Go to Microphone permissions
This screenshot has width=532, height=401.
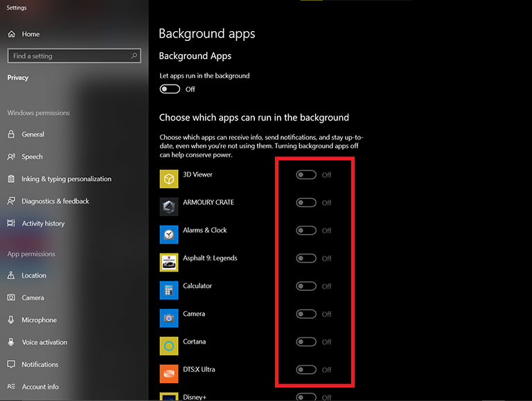pyautogui.click(x=39, y=320)
